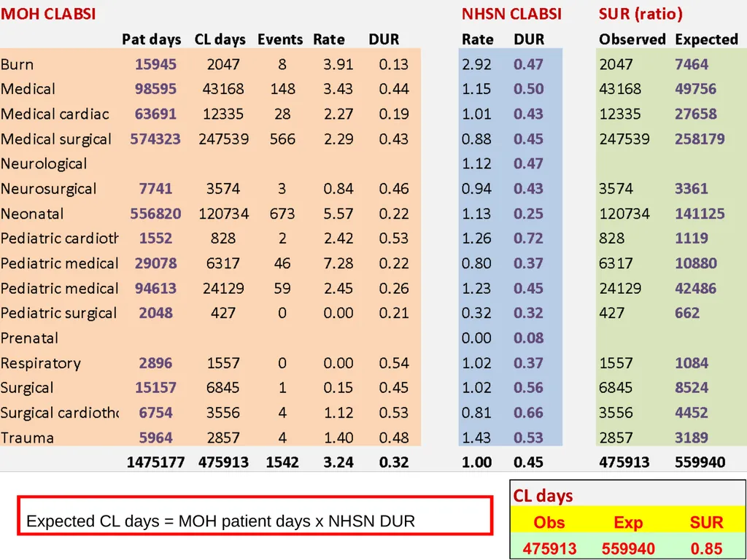Viewport: 747px width, 560px height.
Task: Select NHSN DUR value 0.72
Action: pos(528,238)
